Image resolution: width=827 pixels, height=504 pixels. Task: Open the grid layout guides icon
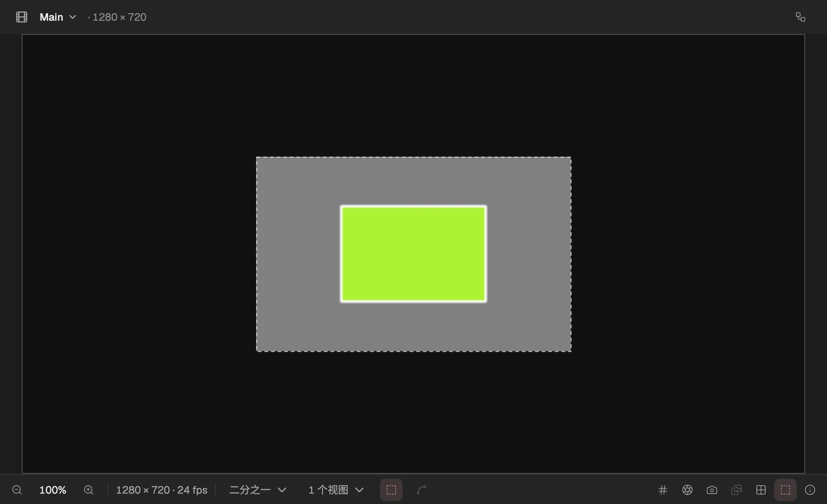(x=761, y=490)
